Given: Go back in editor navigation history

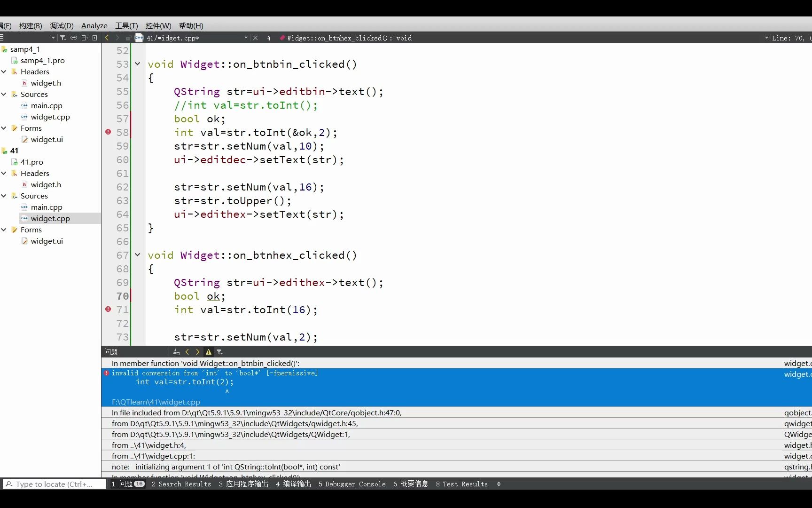Looking at the screenshot, I should [107, 38].
